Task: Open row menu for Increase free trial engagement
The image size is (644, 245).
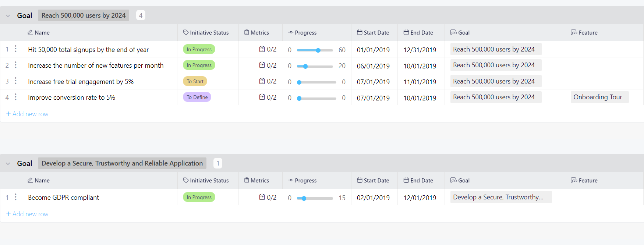Action: (x=15, y=81)
